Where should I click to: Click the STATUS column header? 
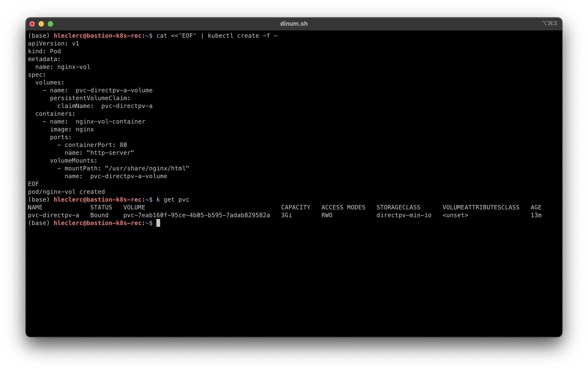click(x=101, y=208)
